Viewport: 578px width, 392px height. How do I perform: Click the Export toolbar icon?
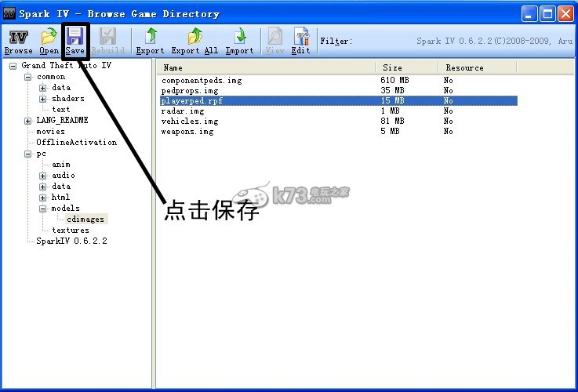coord(150,41)
